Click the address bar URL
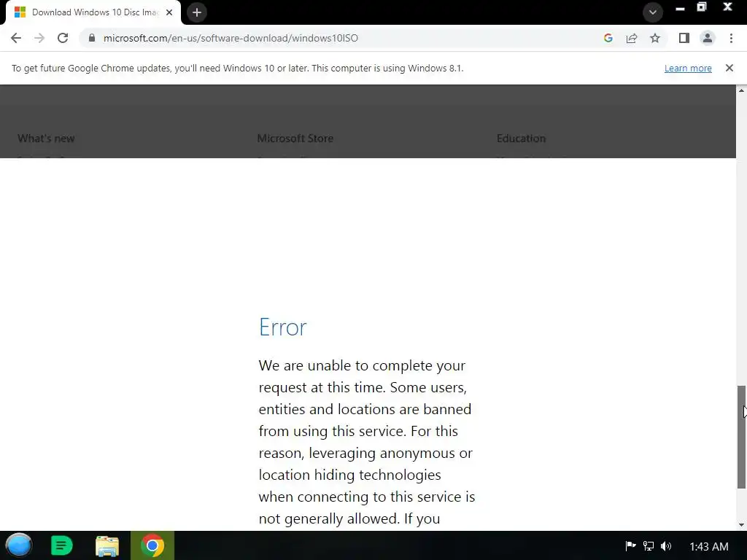Viewport: 747px width, 560px height. (231, 38)
